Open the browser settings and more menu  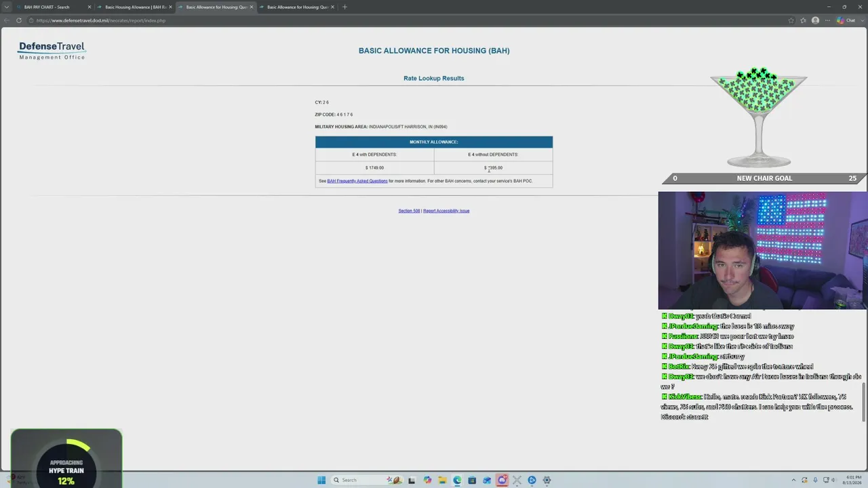coord(827,20)
